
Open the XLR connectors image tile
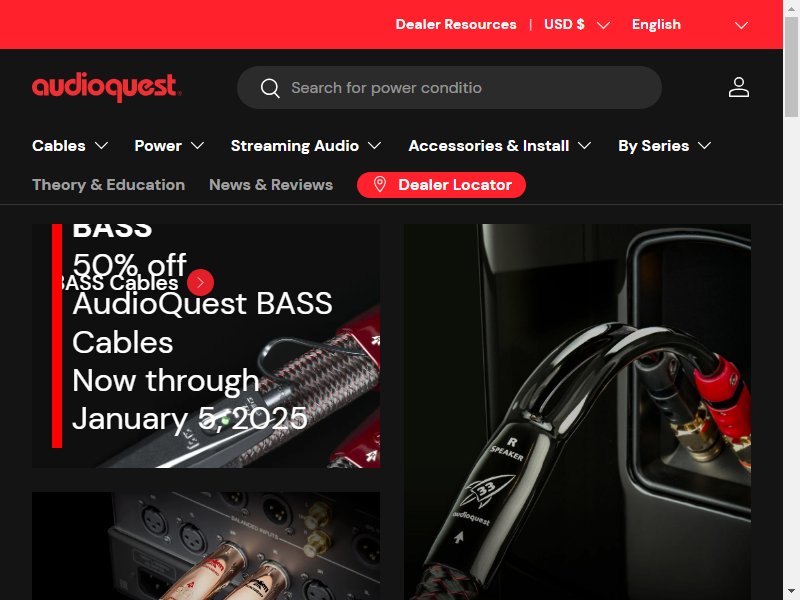click(x=206, y=546)
